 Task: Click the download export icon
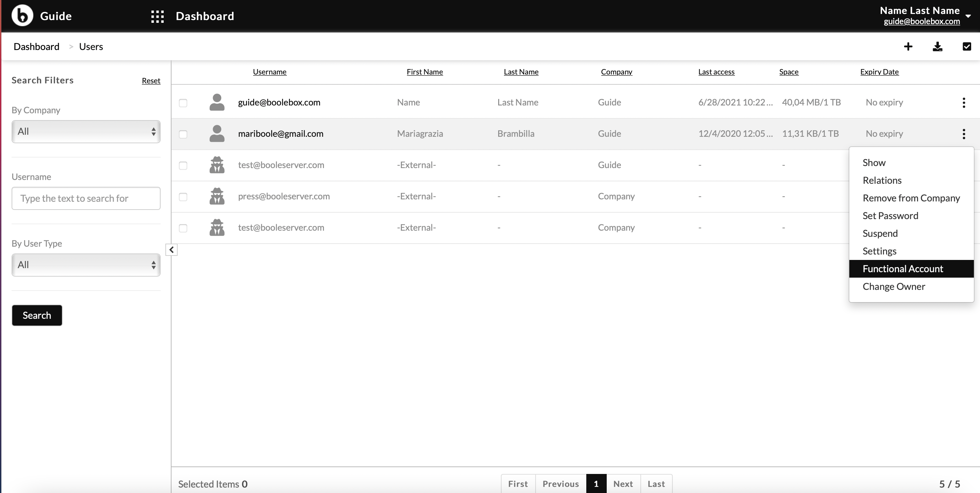coord(937,46)
